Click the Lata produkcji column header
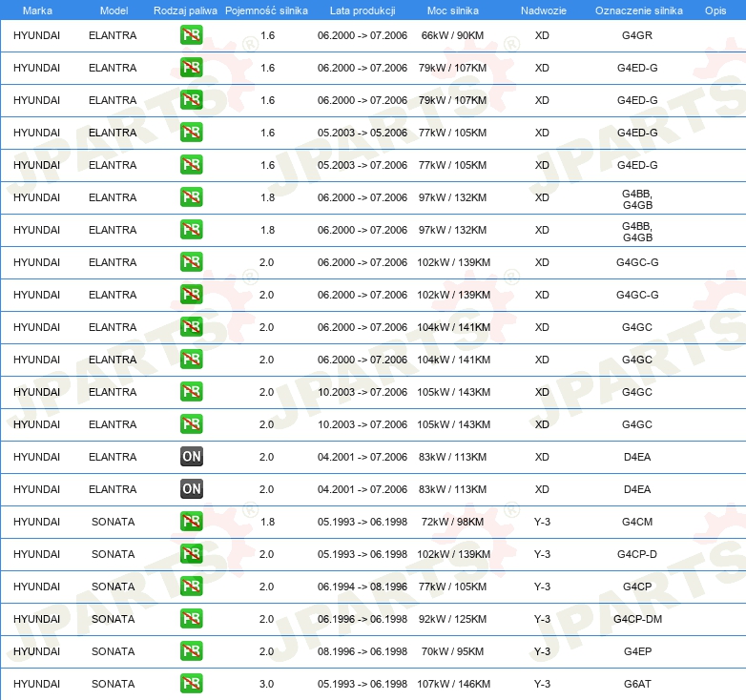The width and height of the screenshot is (746, 700). (363, 10)
